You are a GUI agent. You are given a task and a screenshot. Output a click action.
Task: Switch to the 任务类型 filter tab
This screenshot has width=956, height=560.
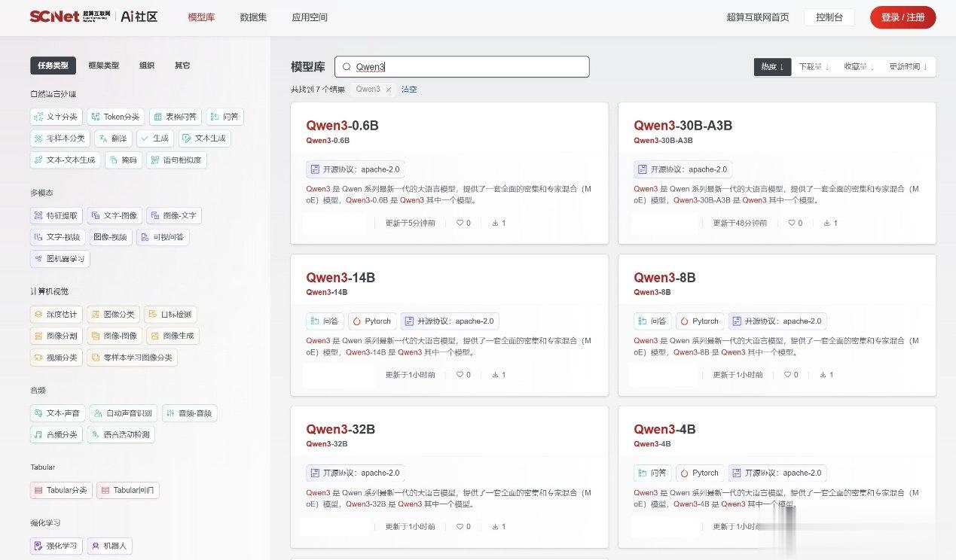click(53, 65)
